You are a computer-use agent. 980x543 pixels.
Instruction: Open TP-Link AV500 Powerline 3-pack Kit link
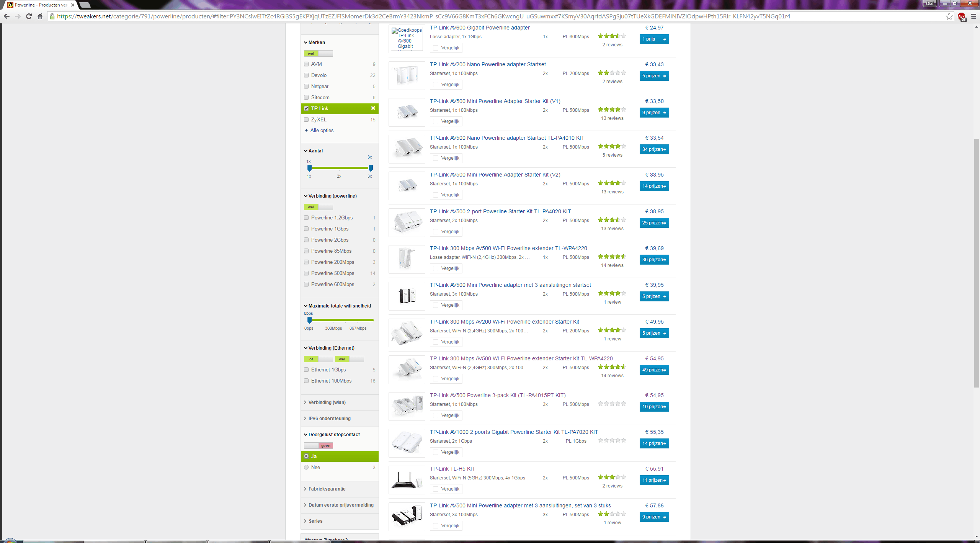498,395
